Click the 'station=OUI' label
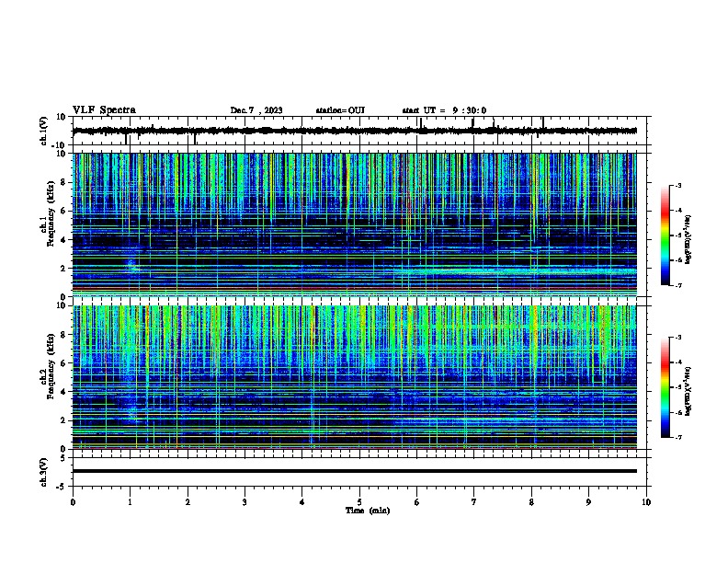Image resolution: width=728 pixels, height=563 pixels. (340, 110)
